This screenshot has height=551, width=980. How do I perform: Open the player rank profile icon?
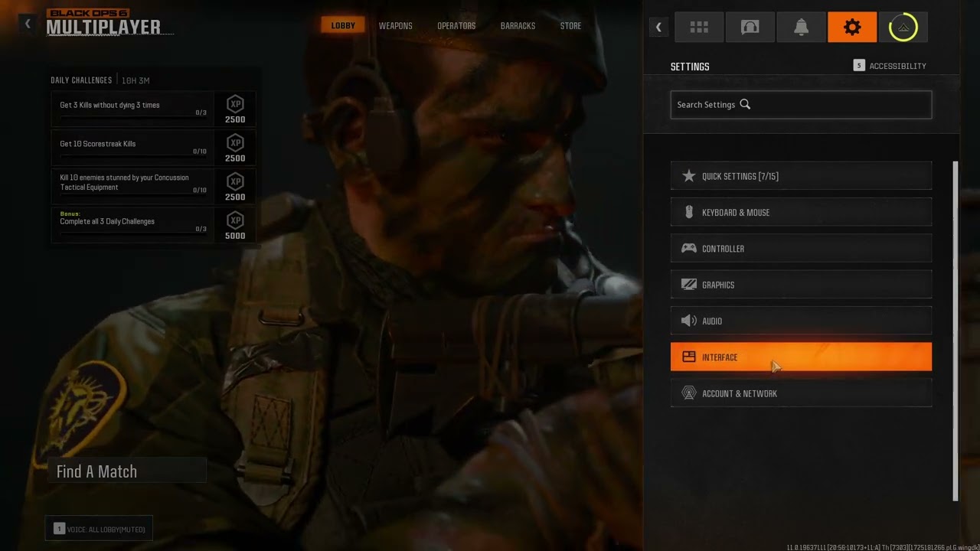click(x=903, y=27)
